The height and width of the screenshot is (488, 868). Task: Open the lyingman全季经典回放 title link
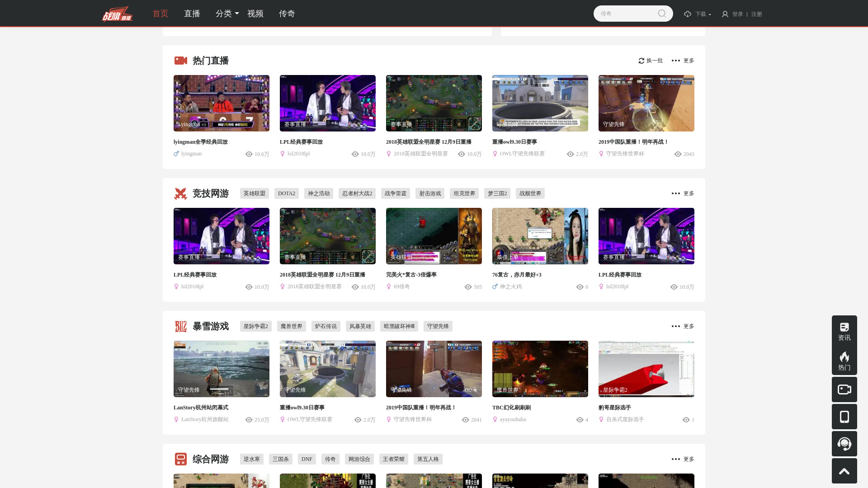[x=201, y=142]
